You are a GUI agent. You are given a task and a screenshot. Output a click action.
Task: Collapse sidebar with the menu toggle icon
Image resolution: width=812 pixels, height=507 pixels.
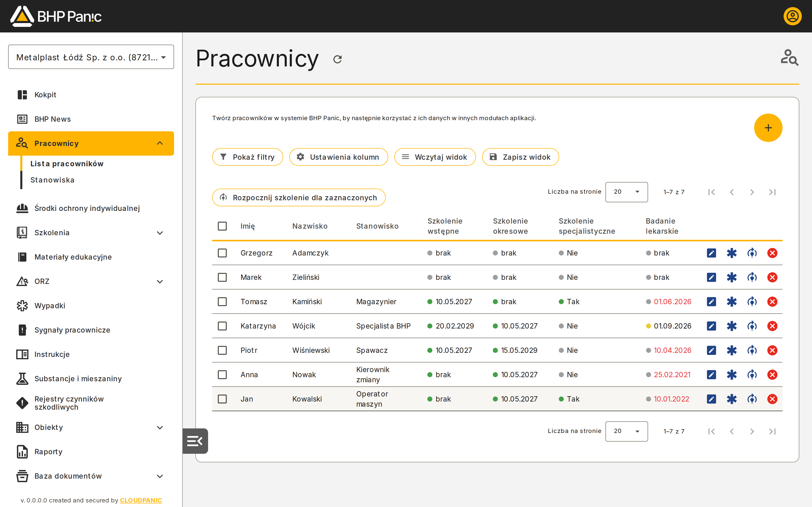(x=195, y=441)
